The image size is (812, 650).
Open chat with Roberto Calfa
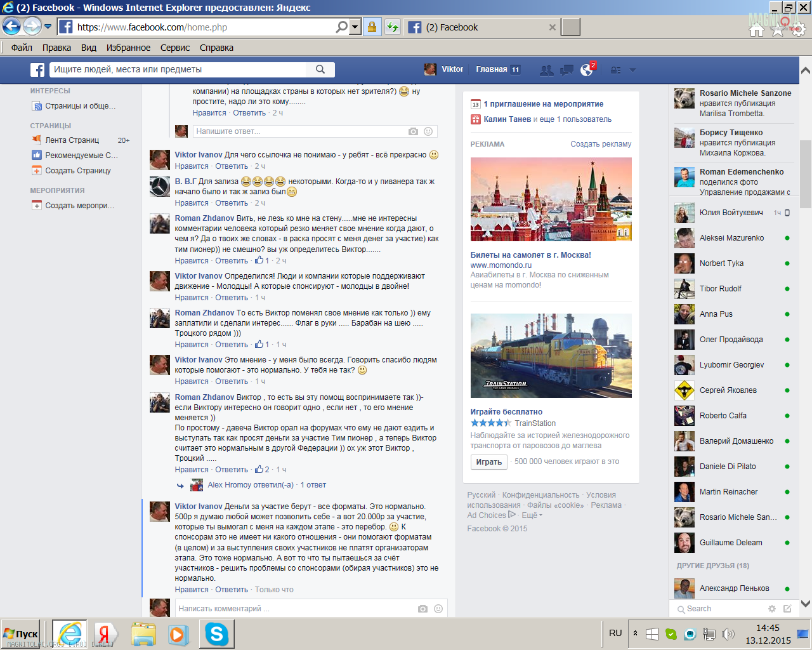point(733,416)
